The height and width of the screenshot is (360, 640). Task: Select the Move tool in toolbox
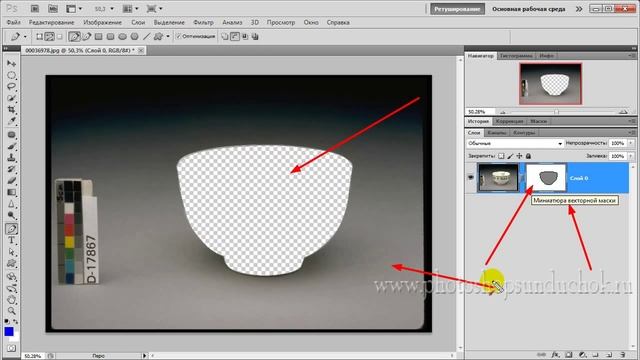[x=11, y=63]
